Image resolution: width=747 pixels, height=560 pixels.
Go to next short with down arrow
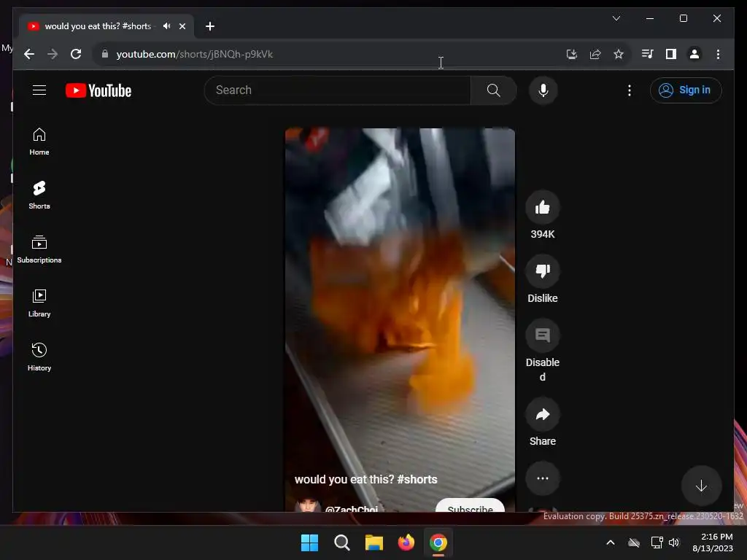coord(701,486)
